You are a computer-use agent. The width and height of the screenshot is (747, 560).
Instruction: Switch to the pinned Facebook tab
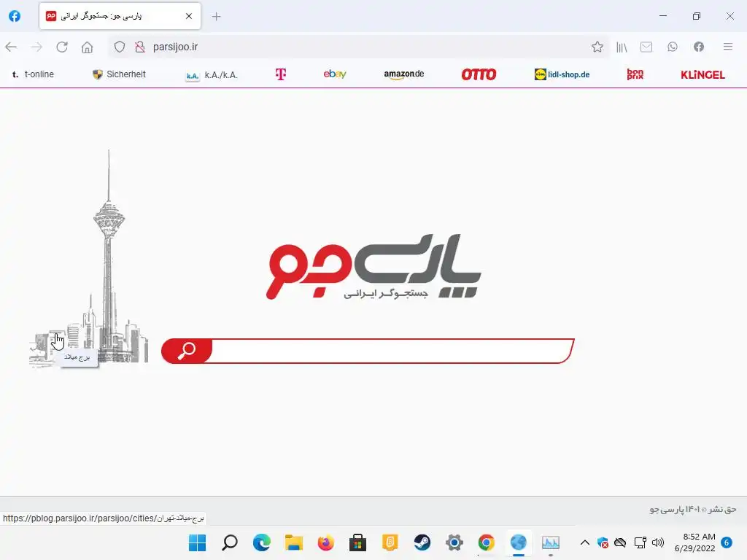[x=15, y=16]
